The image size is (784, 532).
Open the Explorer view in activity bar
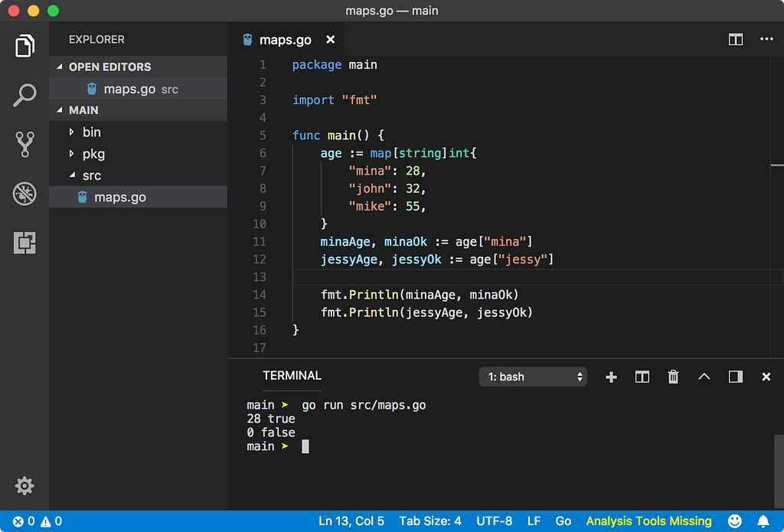click(24, 46)
